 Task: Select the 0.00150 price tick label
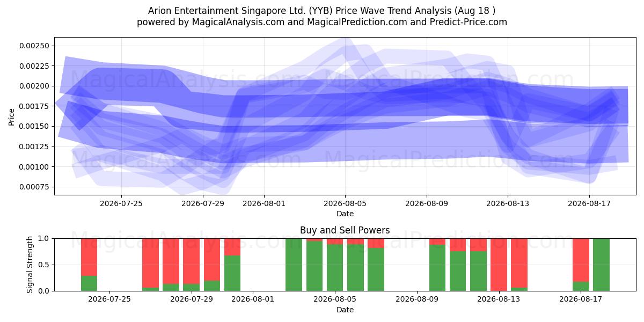pyautogui.click(x=34, y=126)
